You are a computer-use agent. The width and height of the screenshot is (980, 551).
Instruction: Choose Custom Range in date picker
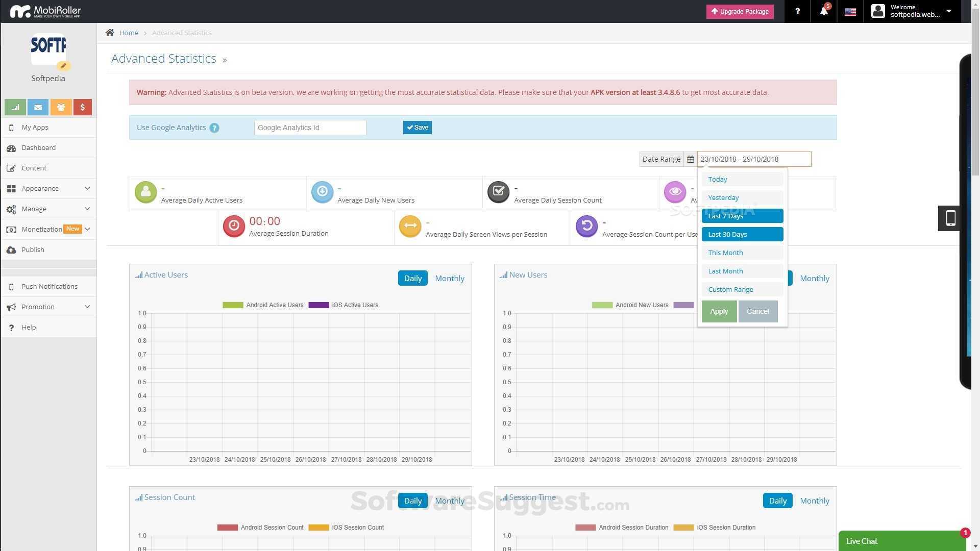[x=742, y=289]
